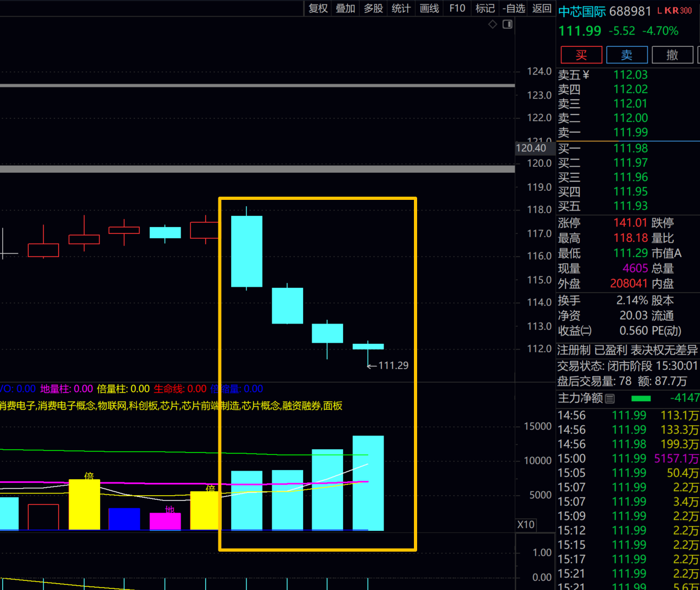Select the 卖四 price 112.02
This screenshot has height=590, width=700.
click(x=631, y=89)
